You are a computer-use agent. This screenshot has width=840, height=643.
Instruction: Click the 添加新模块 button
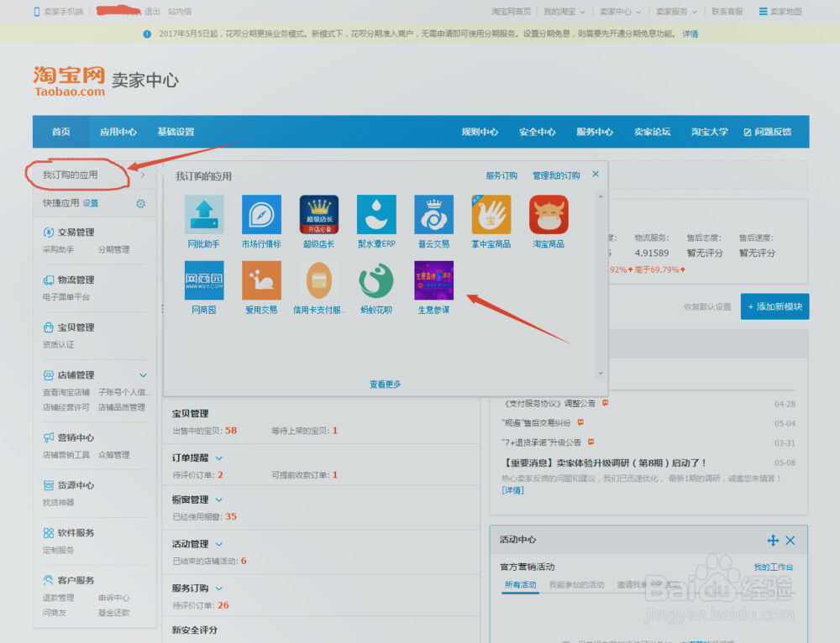click(x=774, y=306)
